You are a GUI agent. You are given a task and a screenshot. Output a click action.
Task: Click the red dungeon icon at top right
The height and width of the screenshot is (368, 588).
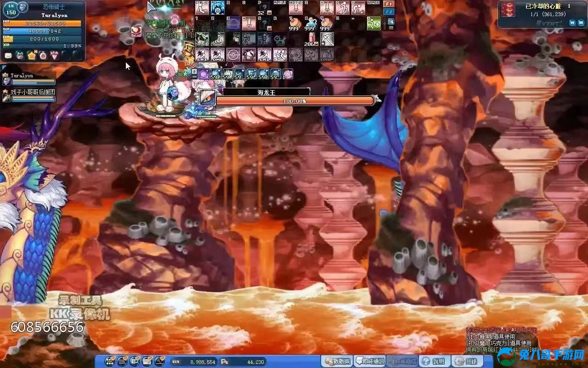[x=509, y=10]
